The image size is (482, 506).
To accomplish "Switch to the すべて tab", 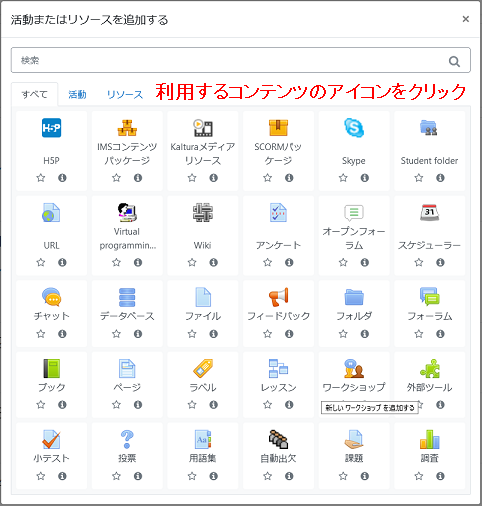I will 35,94.
